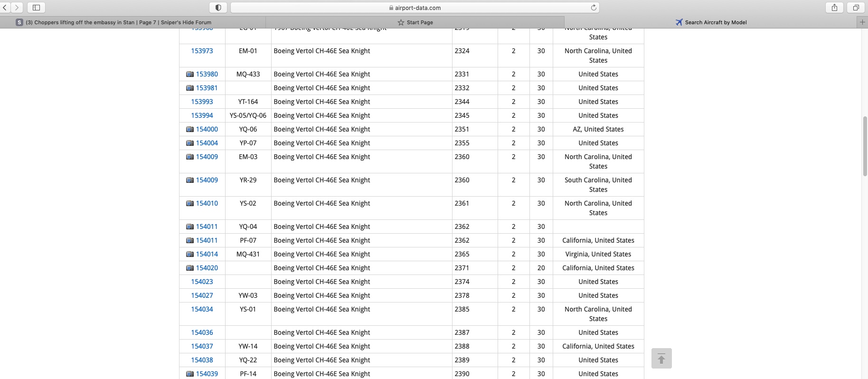Screen dimensions: 868x379
Task: Click camera icon beside 154014
Action: tap(190, 254)
